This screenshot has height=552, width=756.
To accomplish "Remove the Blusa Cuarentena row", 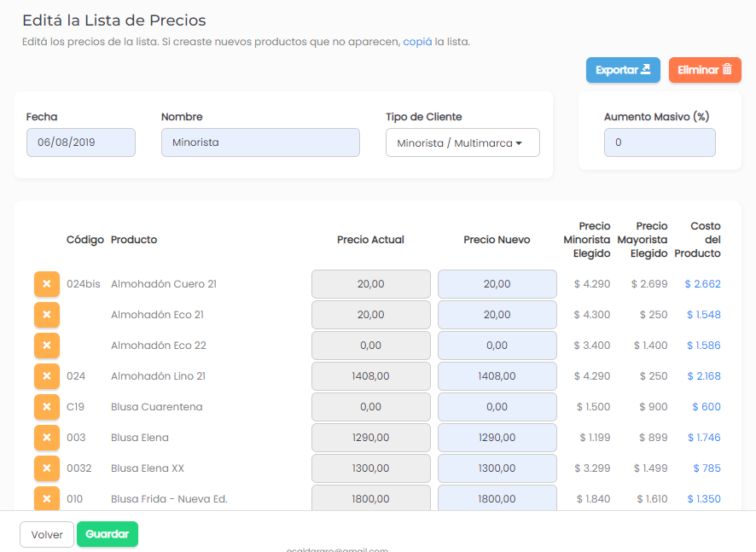I will 47,407.
